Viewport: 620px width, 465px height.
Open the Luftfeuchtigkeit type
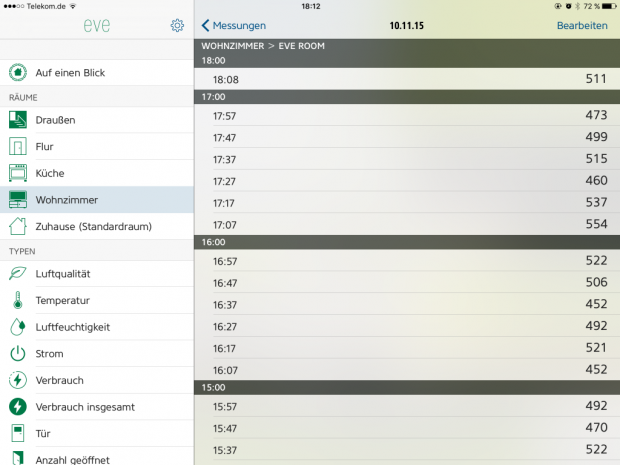pyautogui.click(x=97, y=327)
